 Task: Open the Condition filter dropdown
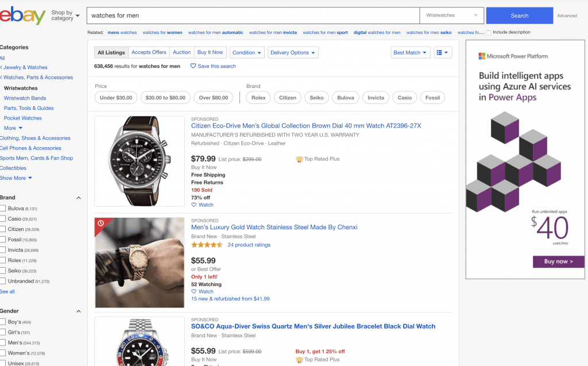(247, 52)
